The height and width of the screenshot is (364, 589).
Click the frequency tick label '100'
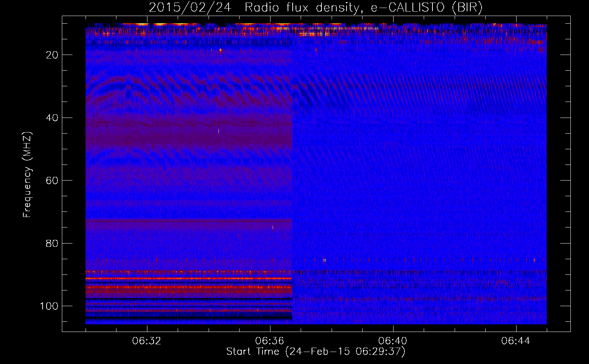49,306
